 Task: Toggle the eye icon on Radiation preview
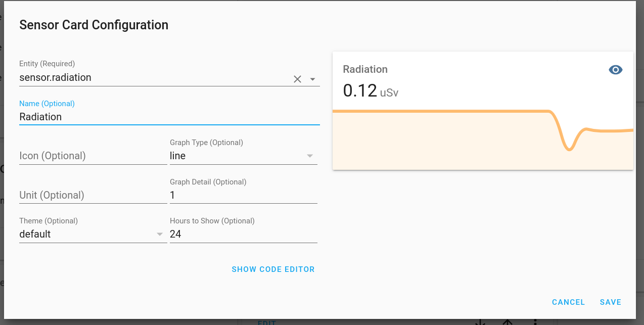tap(615, 70)
